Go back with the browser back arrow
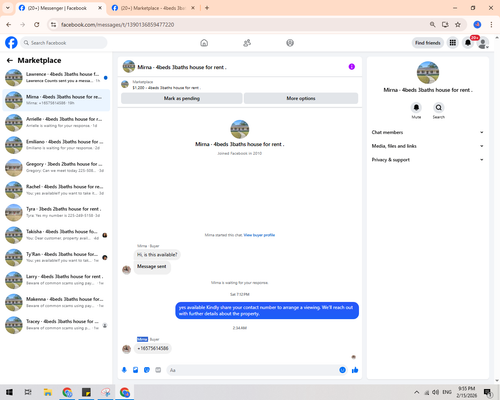This screenshot has height=400, width=500. [x=9, y=24]
